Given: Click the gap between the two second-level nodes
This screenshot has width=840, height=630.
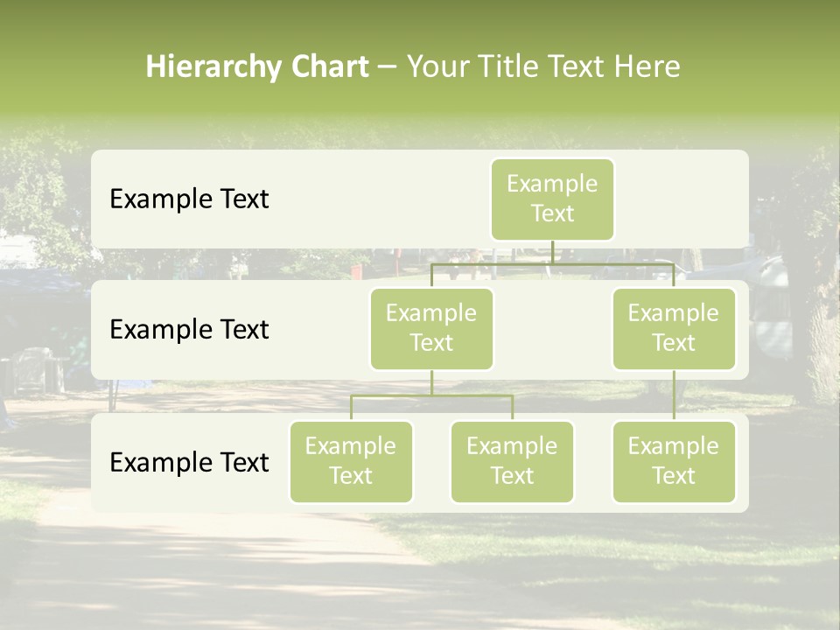Looking at the screenshot, I should (x=553, y=330).
